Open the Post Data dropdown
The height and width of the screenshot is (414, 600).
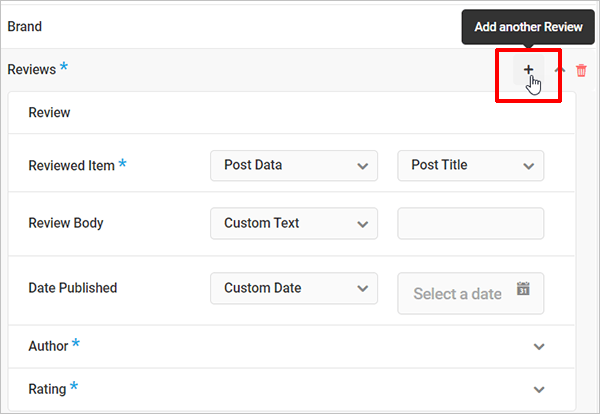294,165
